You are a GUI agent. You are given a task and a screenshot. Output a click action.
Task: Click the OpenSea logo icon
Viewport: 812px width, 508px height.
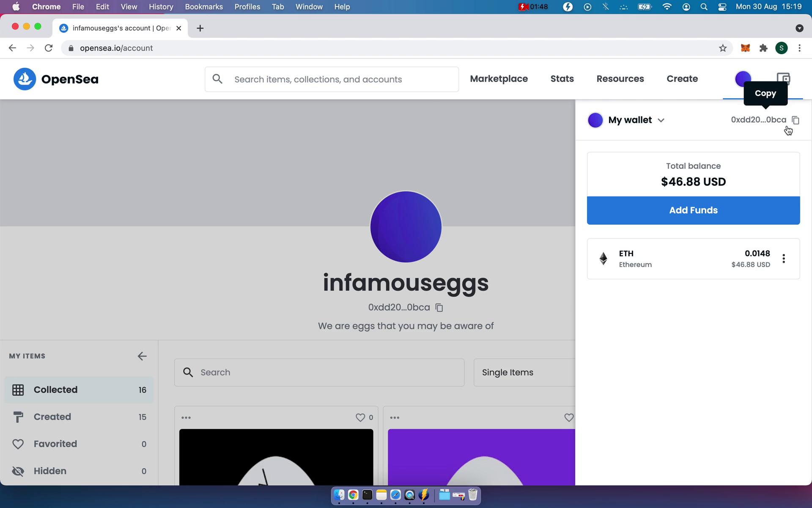[25, 78]
